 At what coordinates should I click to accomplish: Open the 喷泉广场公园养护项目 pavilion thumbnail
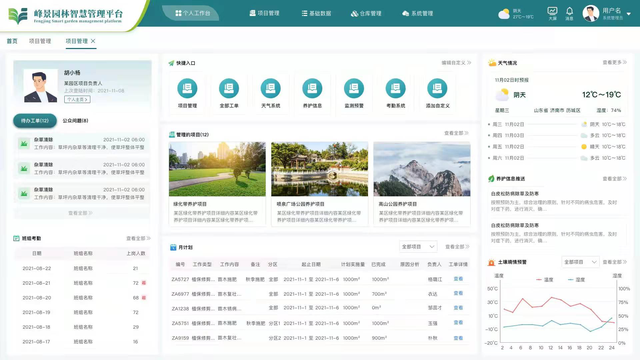(319, 169)
